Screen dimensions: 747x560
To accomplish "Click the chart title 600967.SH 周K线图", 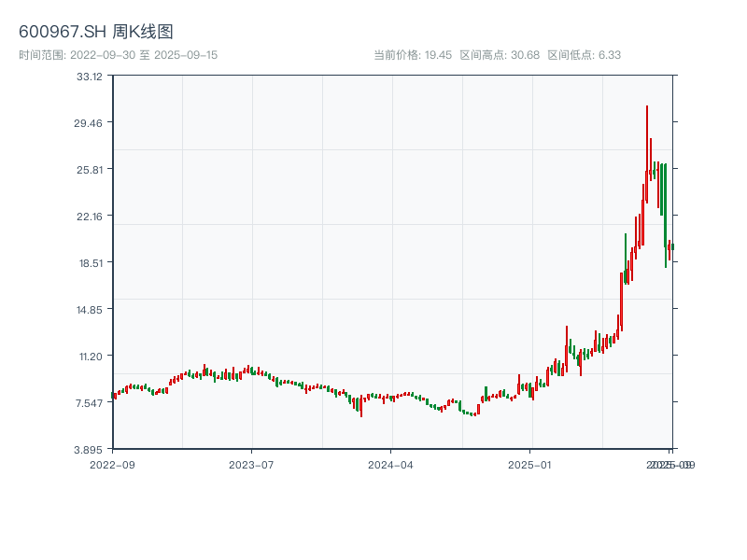I will (96, 32).
